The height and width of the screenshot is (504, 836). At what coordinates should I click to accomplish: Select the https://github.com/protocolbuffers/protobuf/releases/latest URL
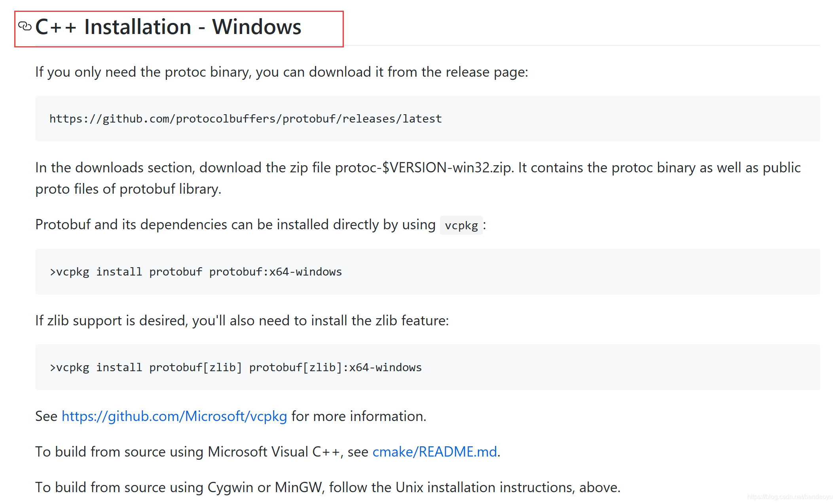(245, 118)
